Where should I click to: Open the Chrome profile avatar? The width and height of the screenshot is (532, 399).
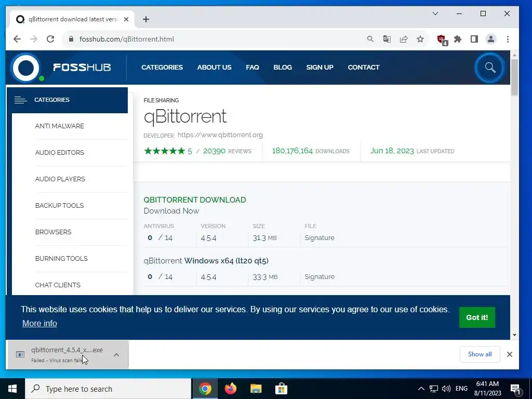click(x=491, y=39)
